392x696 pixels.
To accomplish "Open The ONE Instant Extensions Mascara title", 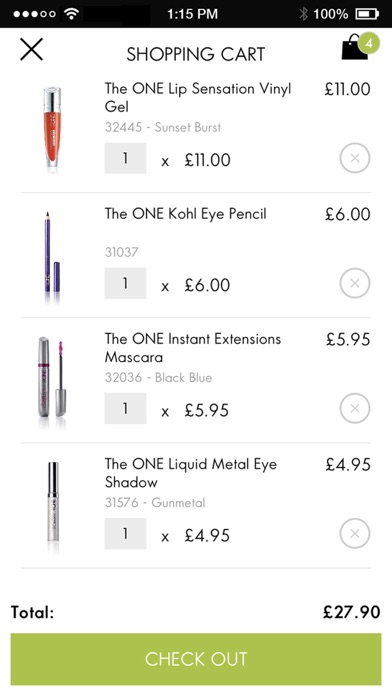I will (193, 348).
